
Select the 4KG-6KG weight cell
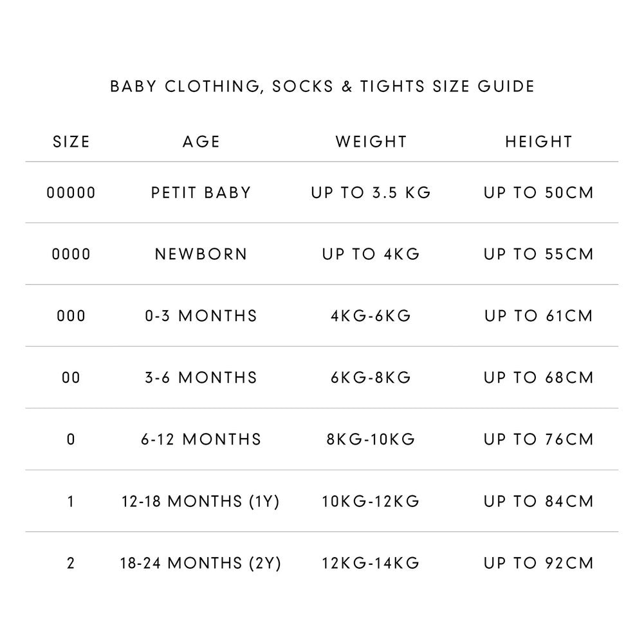pos(371,316)
